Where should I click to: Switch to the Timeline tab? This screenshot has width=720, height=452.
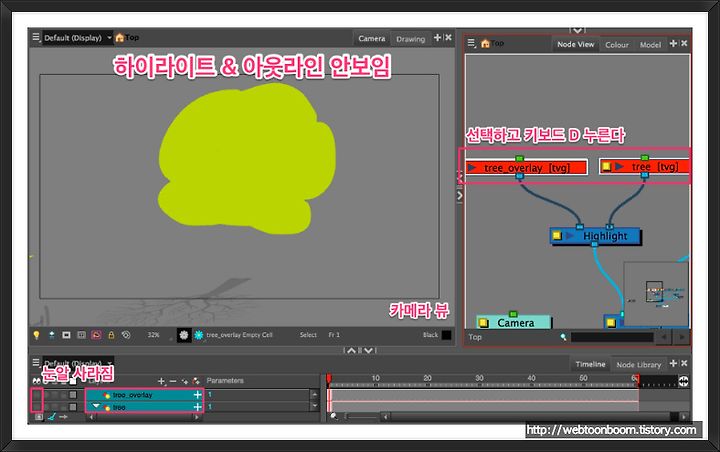tap(590, 364)
